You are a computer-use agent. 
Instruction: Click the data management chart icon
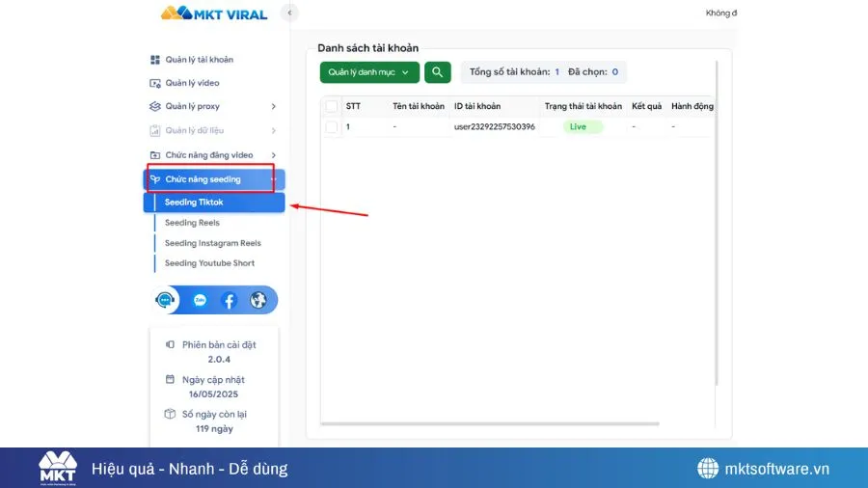point(155,130)
